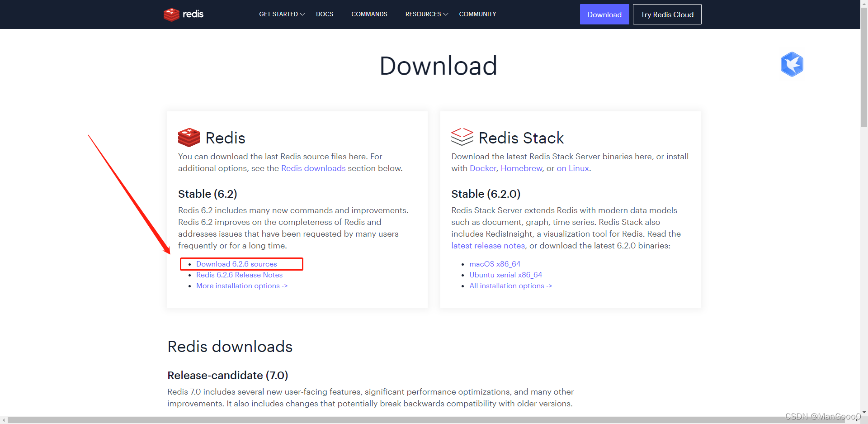Click Download 6.2.6 sources link
Screen dimensions: 868x424
(x=236, y=264)
